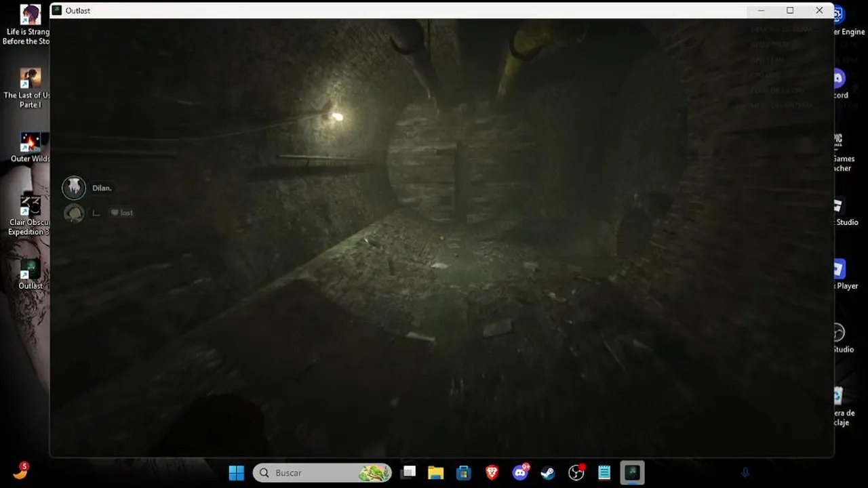Image resolution: width=868 pixels, height=488 pixels.
Task: Click the Outlast window title text
Action: click(x=78, y=11)
